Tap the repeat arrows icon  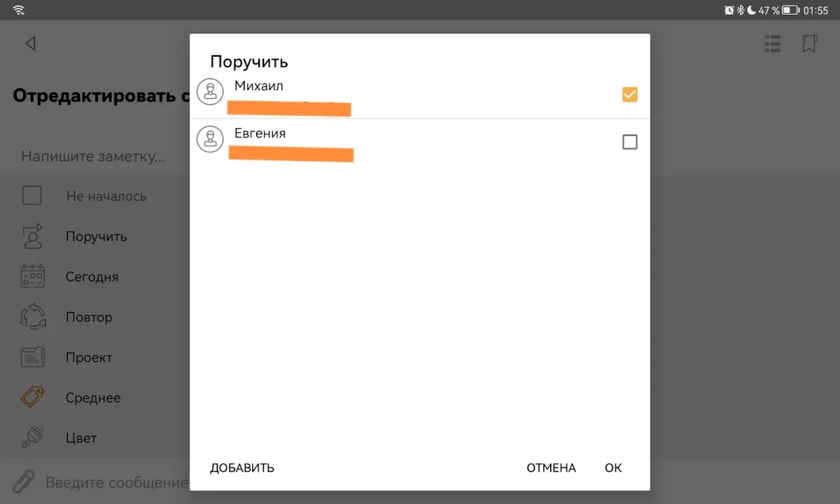(33, 317)
